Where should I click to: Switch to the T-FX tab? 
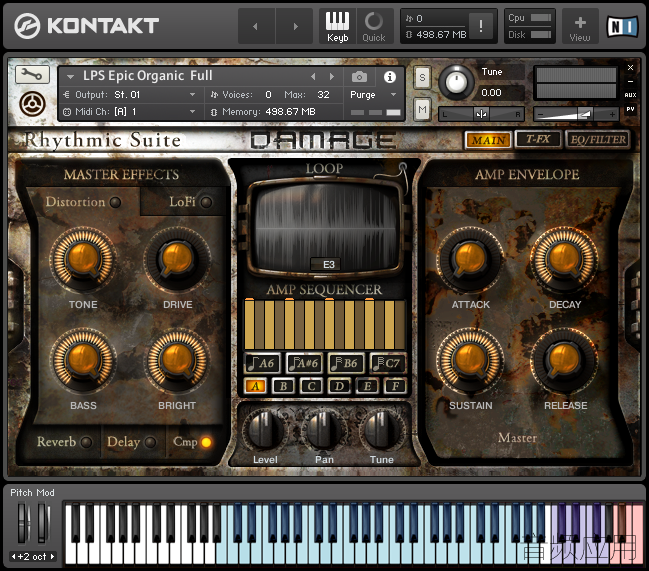tap(538, 139)
